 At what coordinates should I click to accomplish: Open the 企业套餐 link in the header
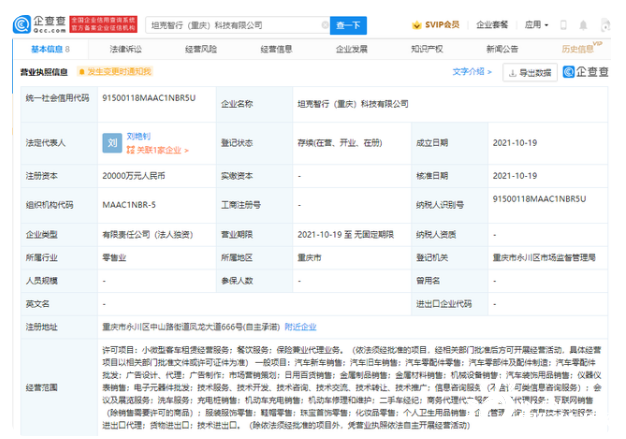click(x=492, y=25)
